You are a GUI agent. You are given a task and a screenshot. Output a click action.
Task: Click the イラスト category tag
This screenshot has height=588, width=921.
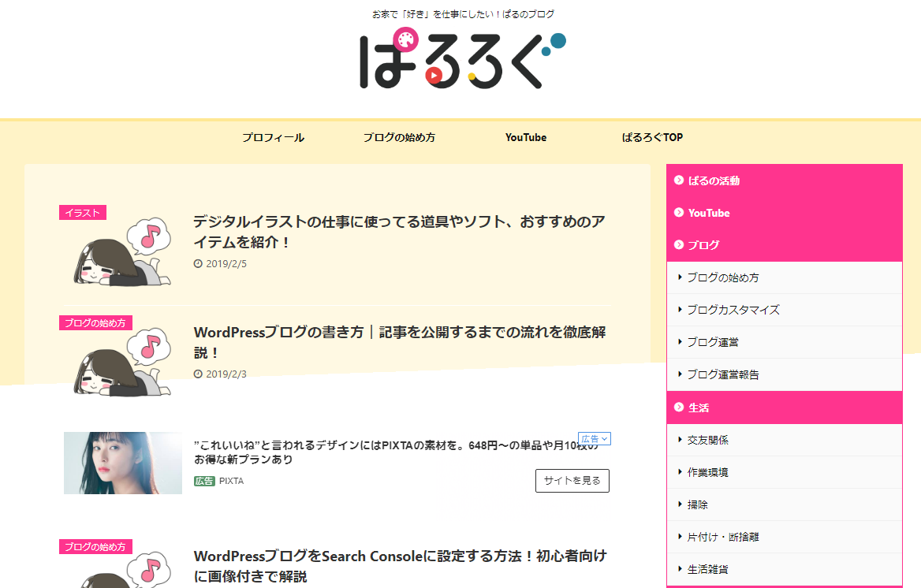click(82, 213)
